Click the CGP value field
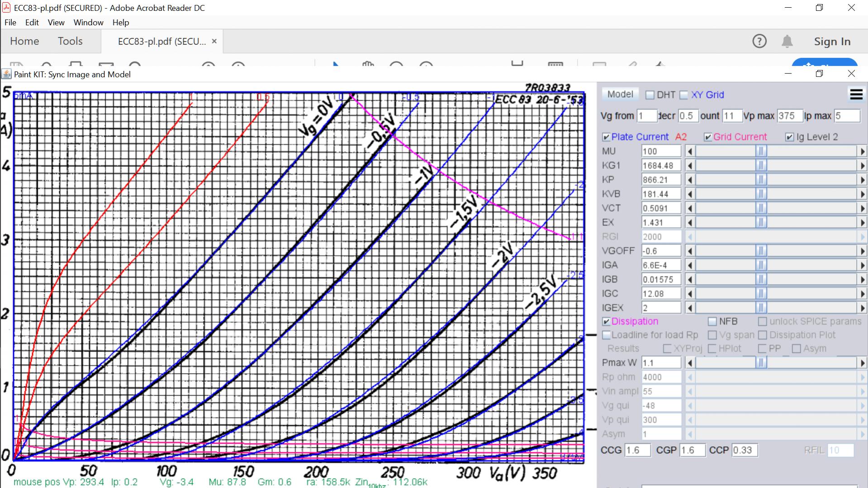 click(692, 450)
